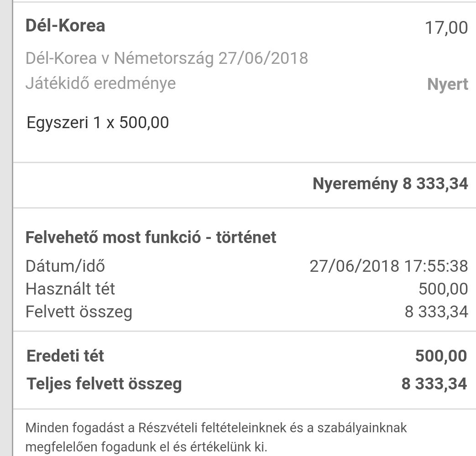Click the Nyert status label
This screenshot has height=456, width=476.
coord(447,85)
